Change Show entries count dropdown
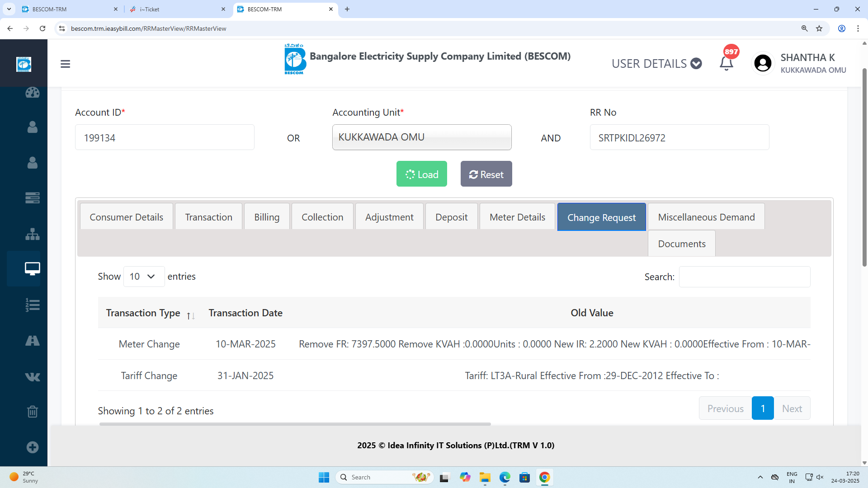Viewport: 868px width, 488px height. coord(143,277)
